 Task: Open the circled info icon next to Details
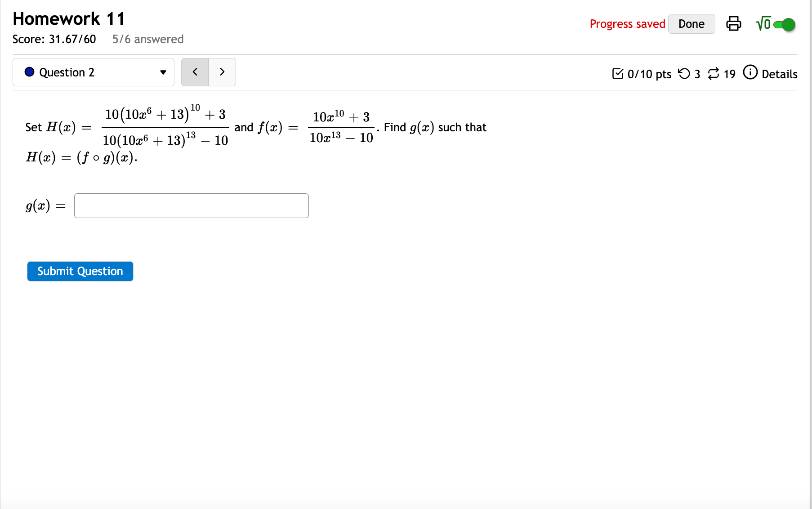750,73
